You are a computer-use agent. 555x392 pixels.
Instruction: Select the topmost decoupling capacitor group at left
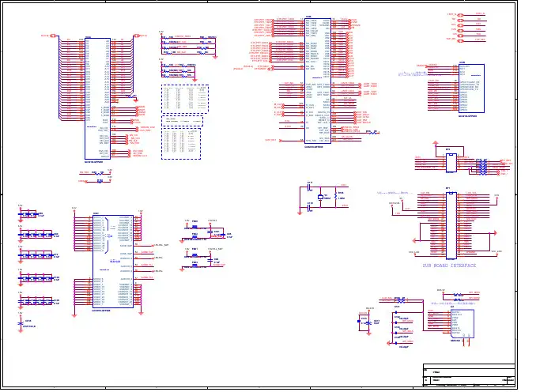coord(29,214)
